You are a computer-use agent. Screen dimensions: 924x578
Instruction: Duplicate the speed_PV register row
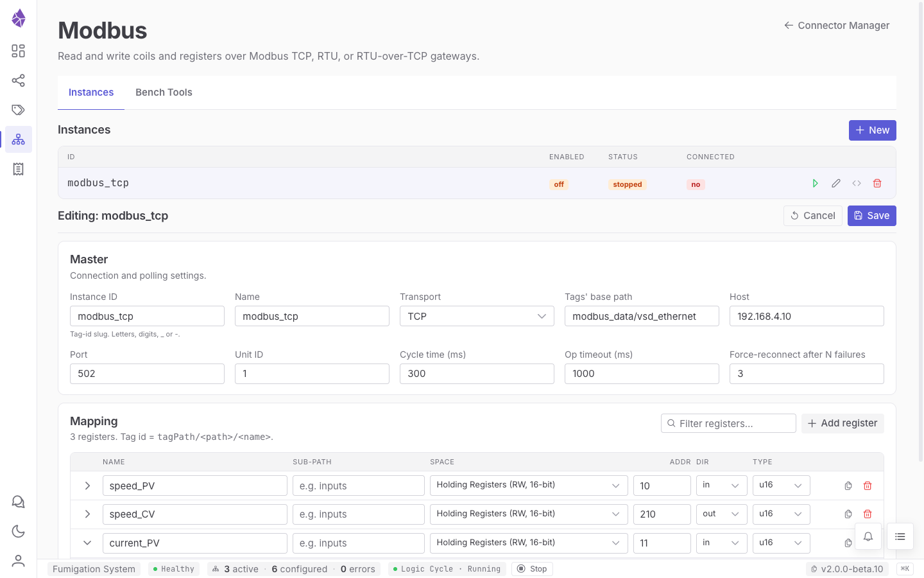click(x=848, y=486)
